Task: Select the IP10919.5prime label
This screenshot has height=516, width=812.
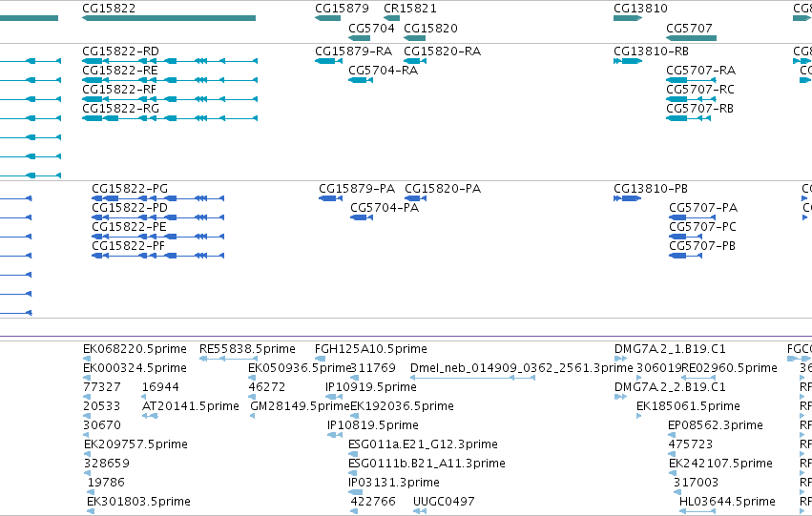Action: click(371, 387)
